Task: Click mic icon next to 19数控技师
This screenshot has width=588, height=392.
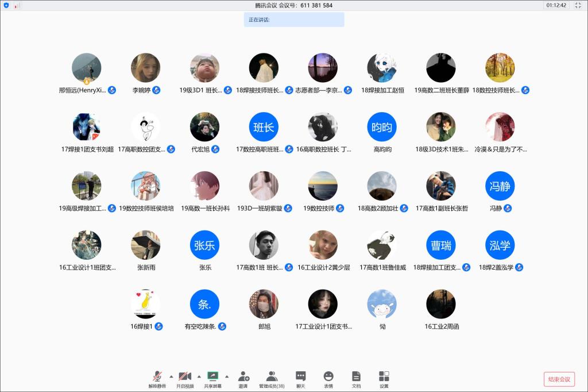Action: (x=340, y=209)
